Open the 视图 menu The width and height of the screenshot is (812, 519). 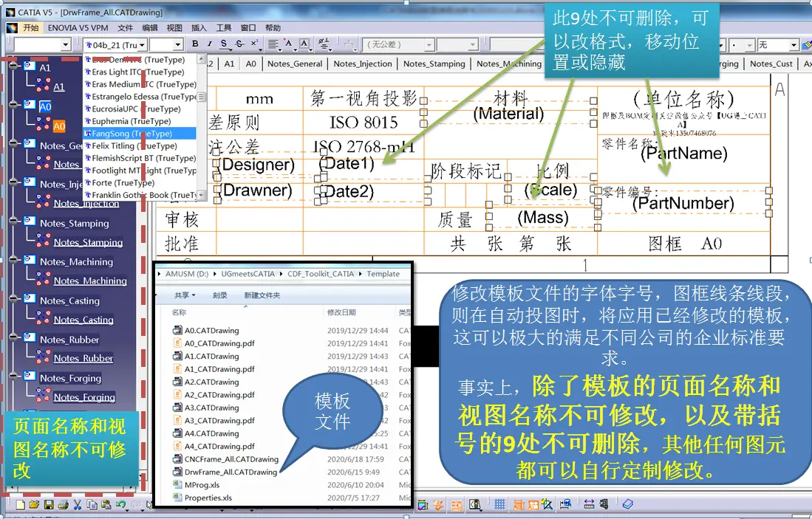(174, 28)
